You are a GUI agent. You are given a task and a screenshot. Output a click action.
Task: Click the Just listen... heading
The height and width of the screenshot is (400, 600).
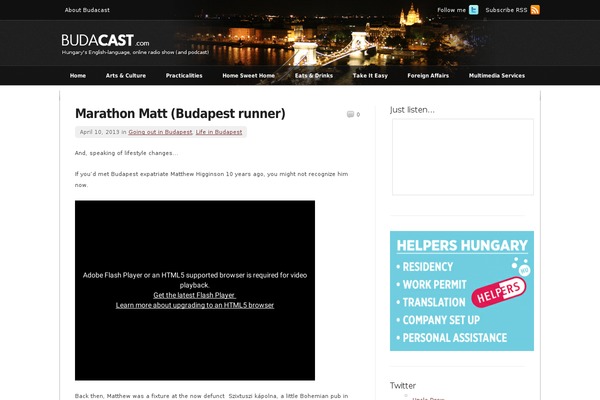(412, 110)
